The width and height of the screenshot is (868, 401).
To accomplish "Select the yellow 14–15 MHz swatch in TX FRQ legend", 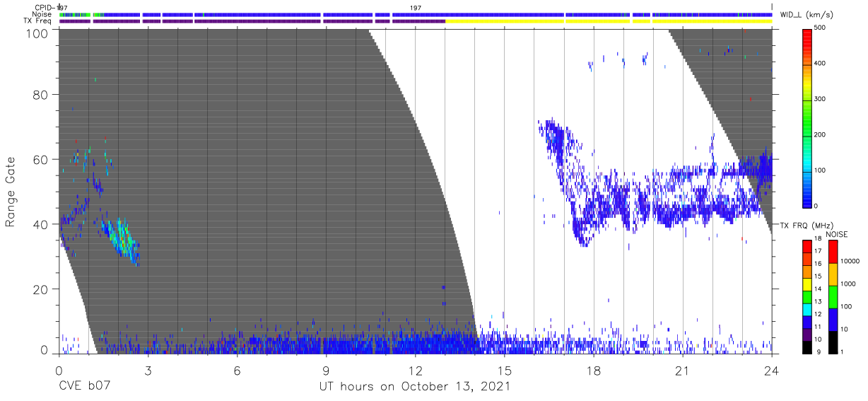I will 807,283.
